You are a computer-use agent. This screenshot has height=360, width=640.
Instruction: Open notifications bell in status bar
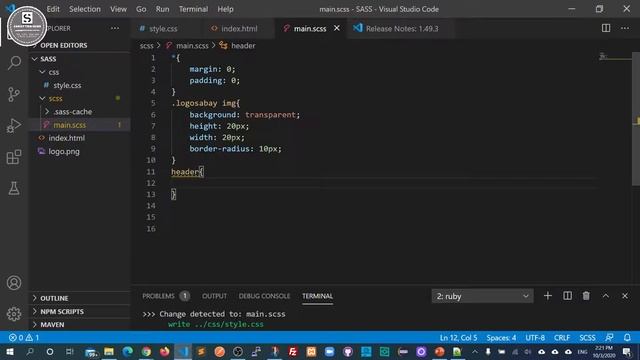pos(627,338)
